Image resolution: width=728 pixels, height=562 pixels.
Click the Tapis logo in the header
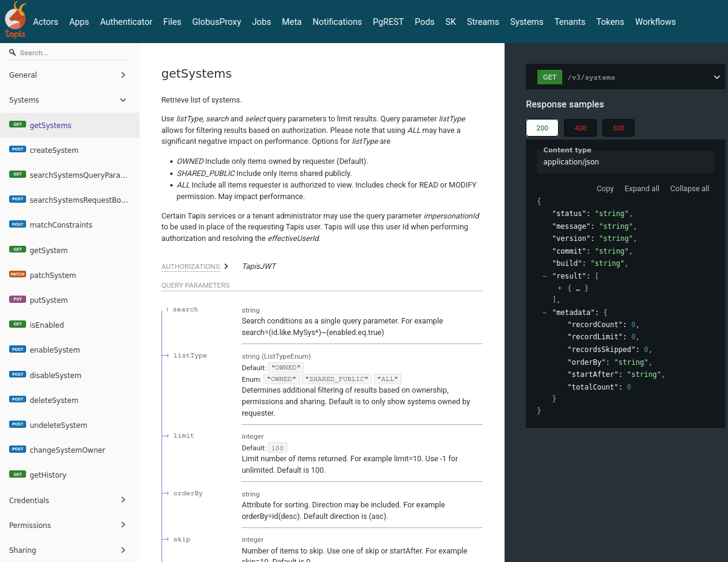[16, 21]
